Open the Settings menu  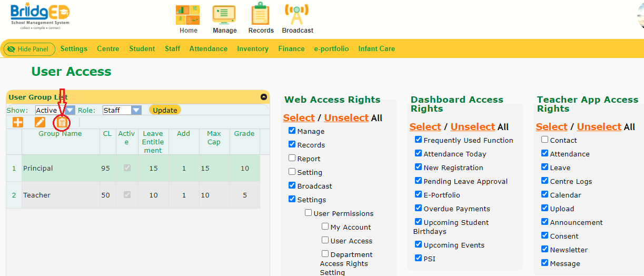(x=74, y=48)
